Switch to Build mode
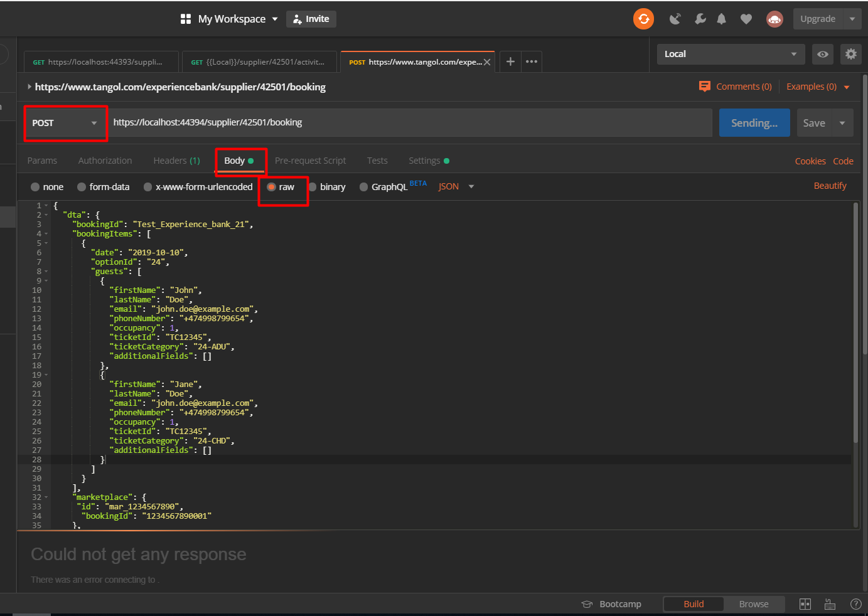This screenshot has height=616, width=868. (x=694, y=604)
